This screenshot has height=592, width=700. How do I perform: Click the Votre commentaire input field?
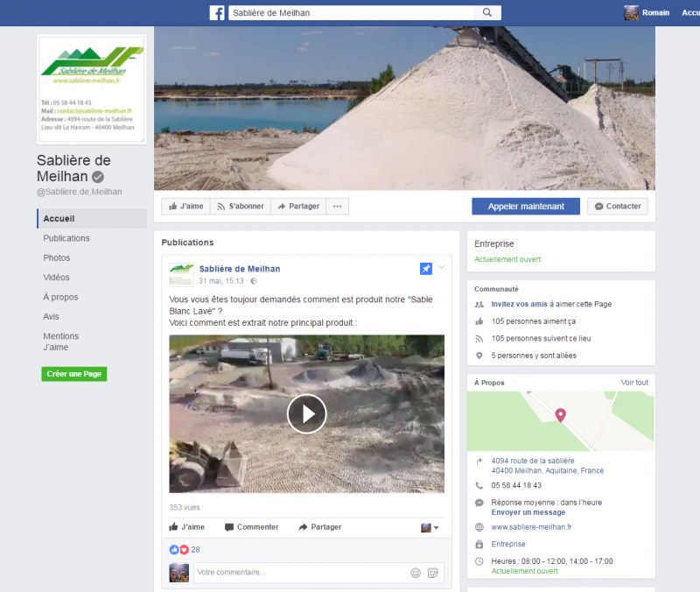click(x=297, y=573)
